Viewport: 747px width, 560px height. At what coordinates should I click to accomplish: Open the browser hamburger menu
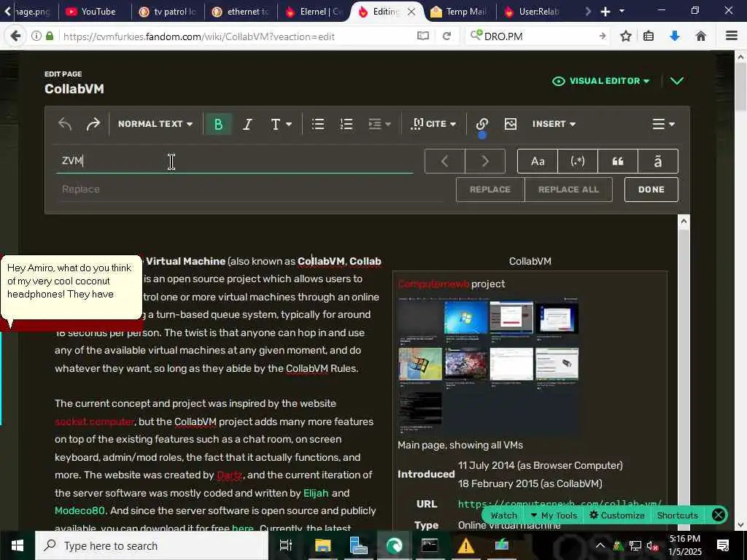(732, 36)
